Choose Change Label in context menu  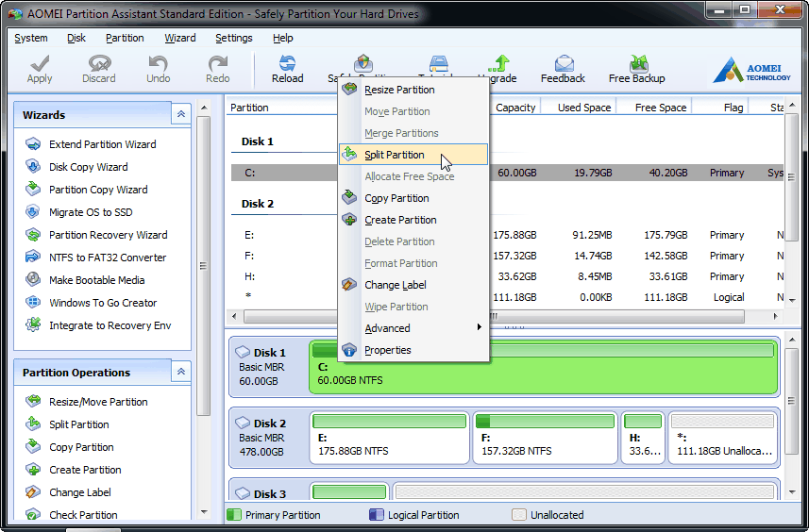click(413, 285)
